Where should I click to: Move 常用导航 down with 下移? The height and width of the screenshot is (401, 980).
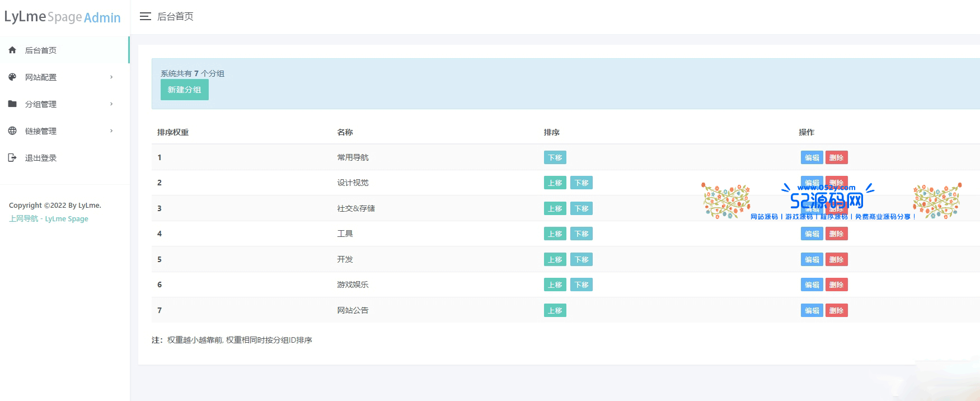pos(555,158)
